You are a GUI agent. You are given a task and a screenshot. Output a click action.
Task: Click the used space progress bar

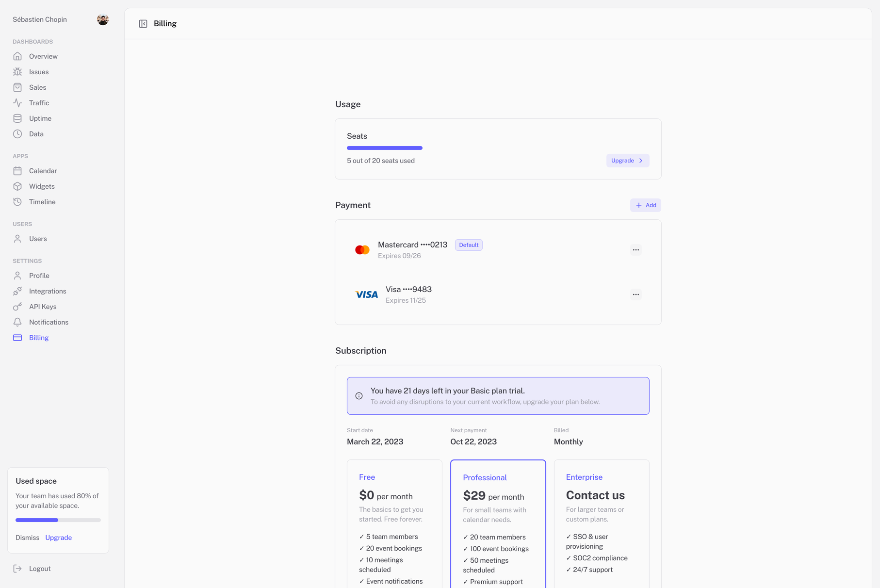coord(58,520)
